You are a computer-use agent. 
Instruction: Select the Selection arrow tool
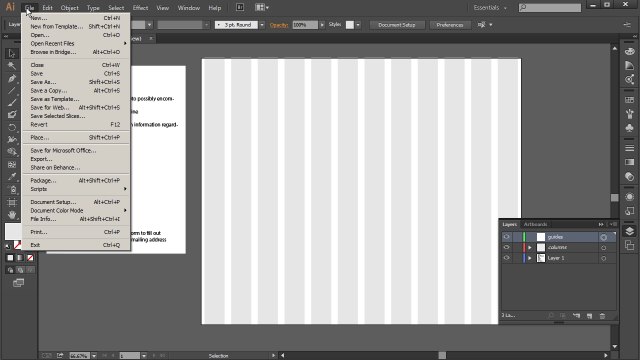point(12,53)
